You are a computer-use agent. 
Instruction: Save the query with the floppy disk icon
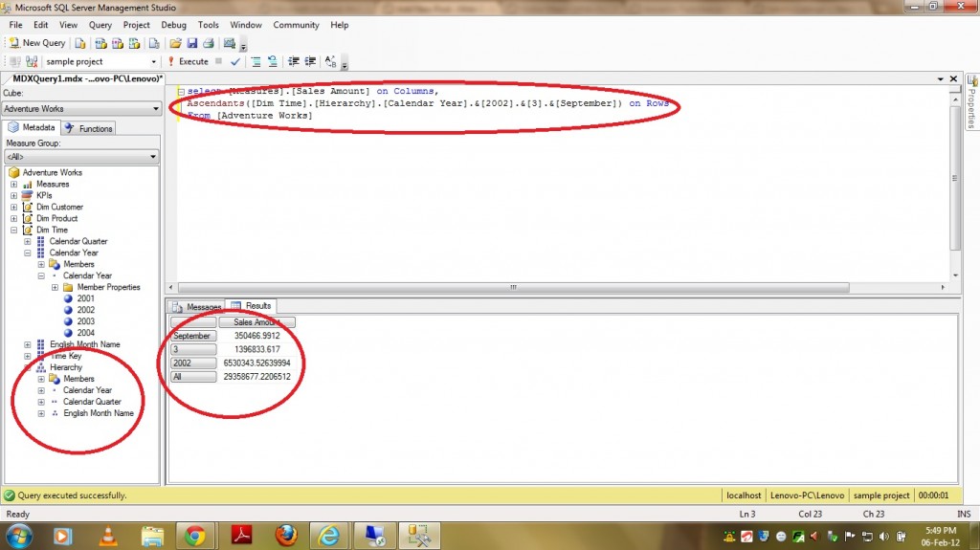click(191, 43)
